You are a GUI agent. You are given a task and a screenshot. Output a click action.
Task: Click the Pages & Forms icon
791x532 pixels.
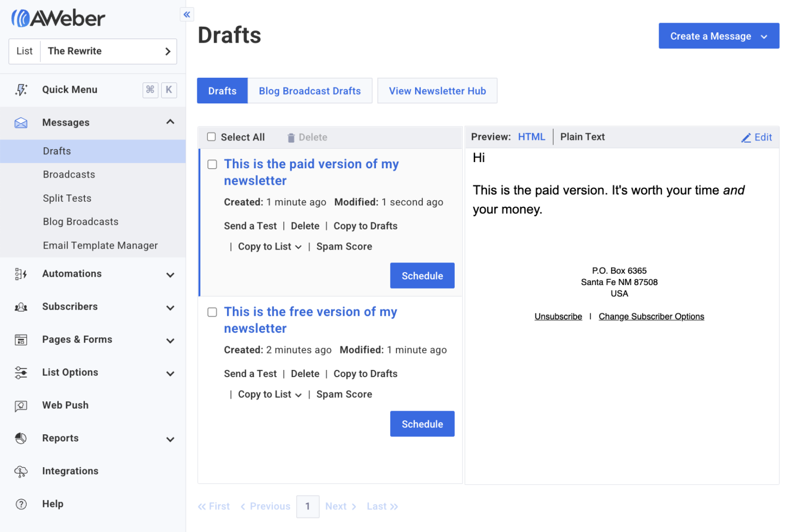[21, 340]
